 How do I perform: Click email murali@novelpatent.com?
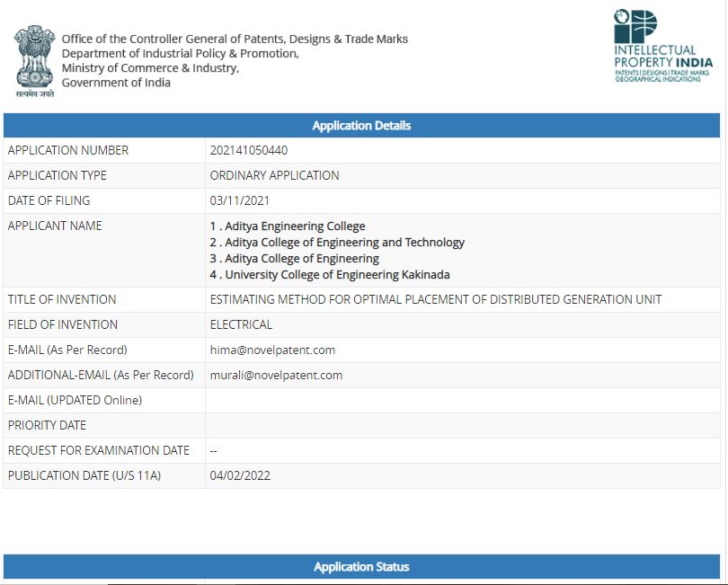[276, 375]
